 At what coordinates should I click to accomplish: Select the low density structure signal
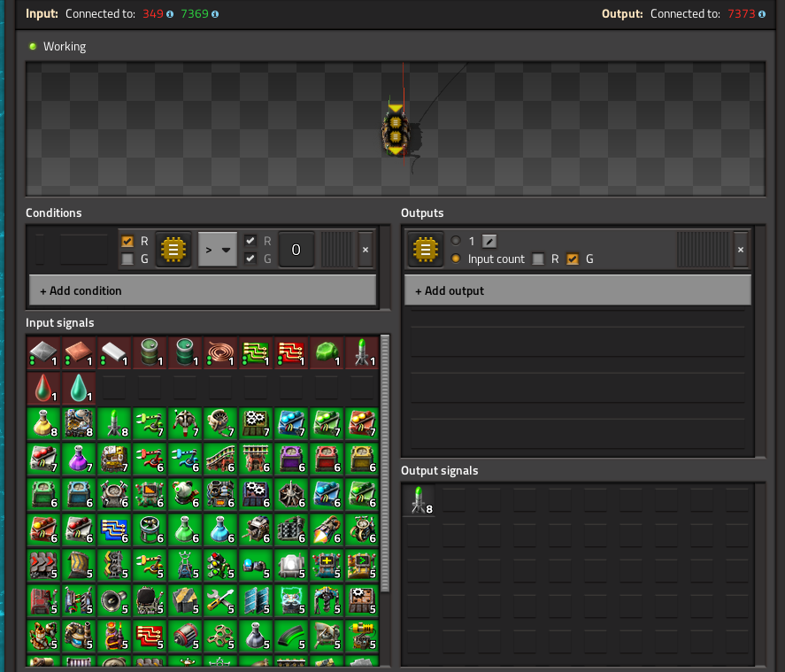[220, 637]
